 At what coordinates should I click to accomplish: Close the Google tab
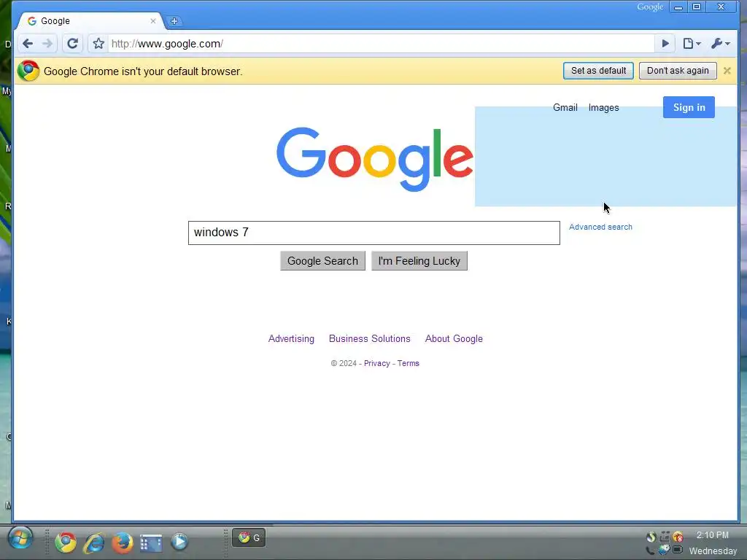click(153, 21)
